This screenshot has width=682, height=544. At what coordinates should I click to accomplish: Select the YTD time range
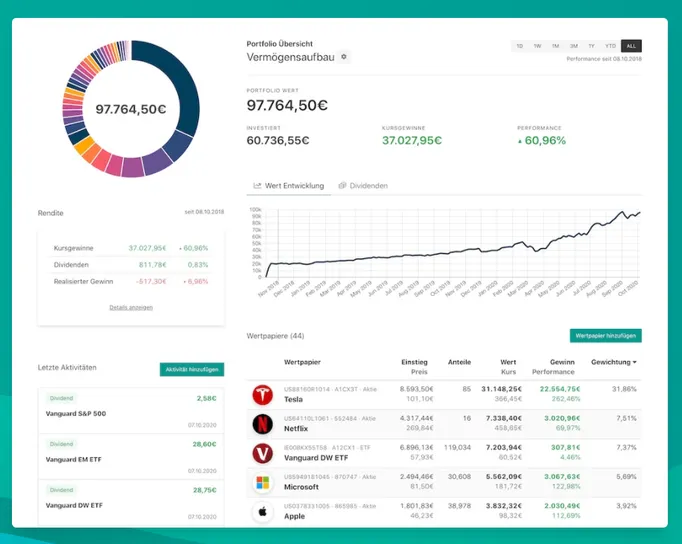point(610,46)
